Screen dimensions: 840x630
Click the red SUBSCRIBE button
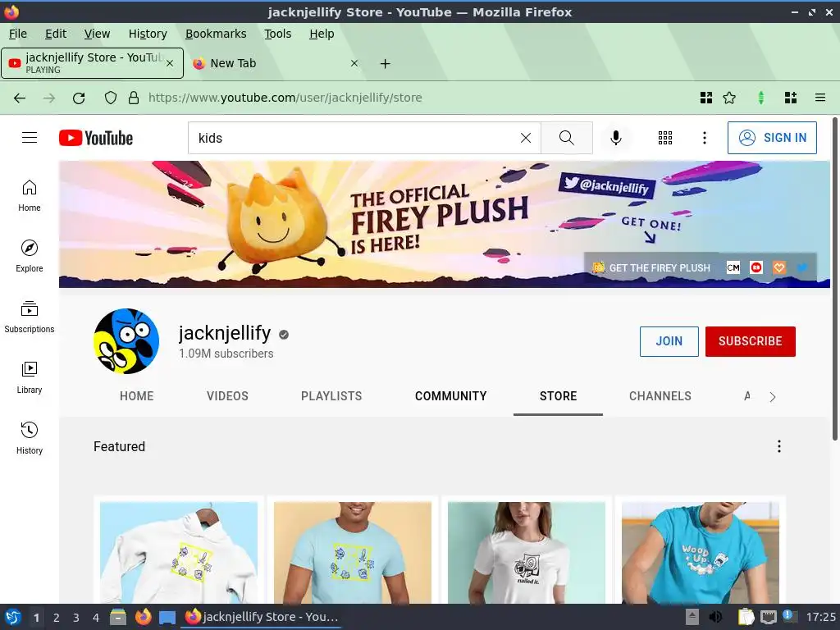750,341
